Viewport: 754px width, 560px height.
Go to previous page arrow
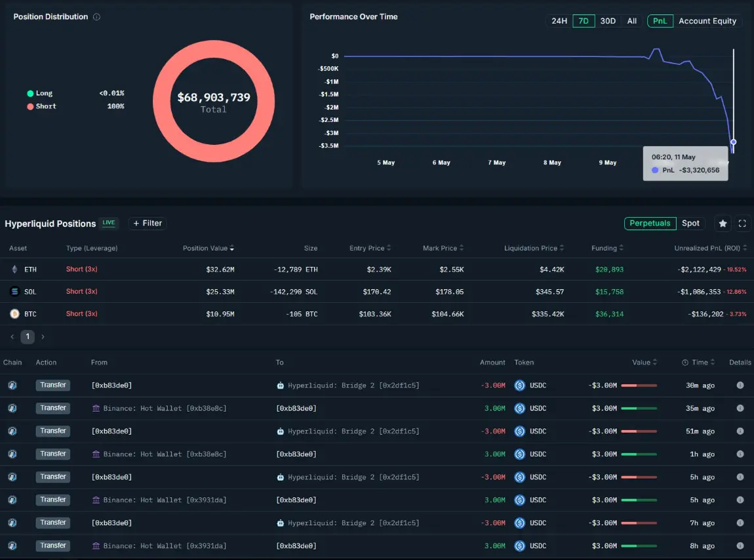(x=12, y=337)
